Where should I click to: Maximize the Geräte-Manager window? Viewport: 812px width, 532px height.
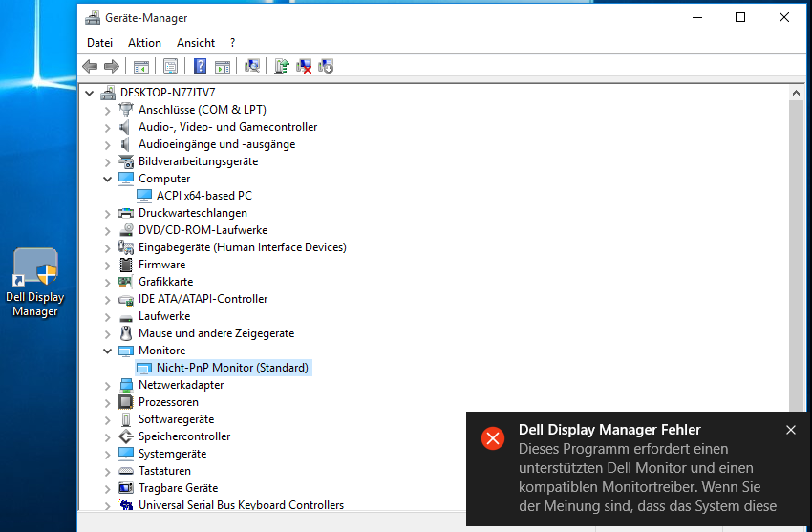pyautogui.click(x=740, y=17)
